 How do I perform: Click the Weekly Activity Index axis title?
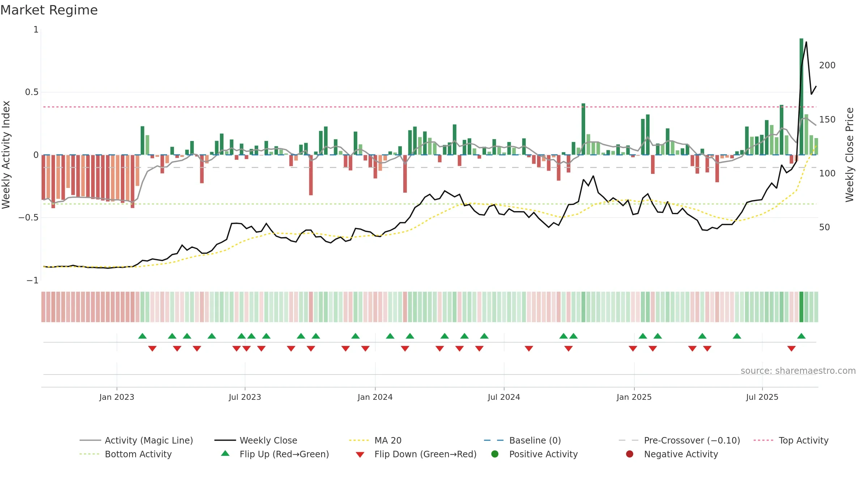6,155
